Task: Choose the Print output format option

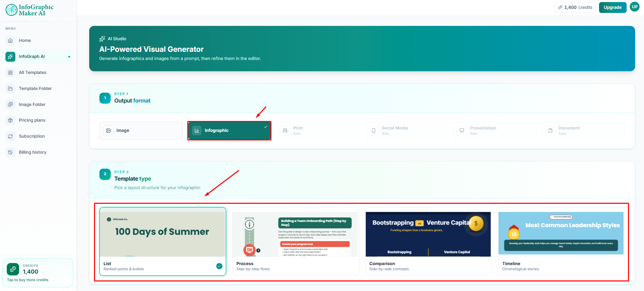Action: point(318,131)
